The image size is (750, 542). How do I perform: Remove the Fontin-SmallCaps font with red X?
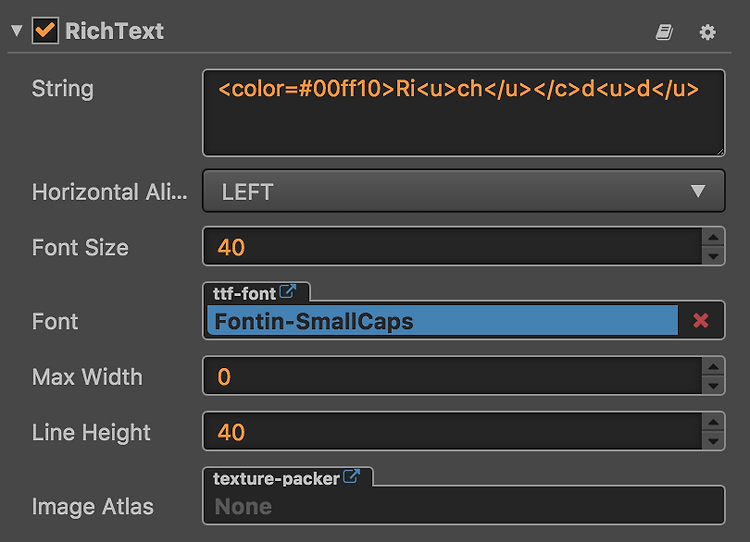coord(701,321)
